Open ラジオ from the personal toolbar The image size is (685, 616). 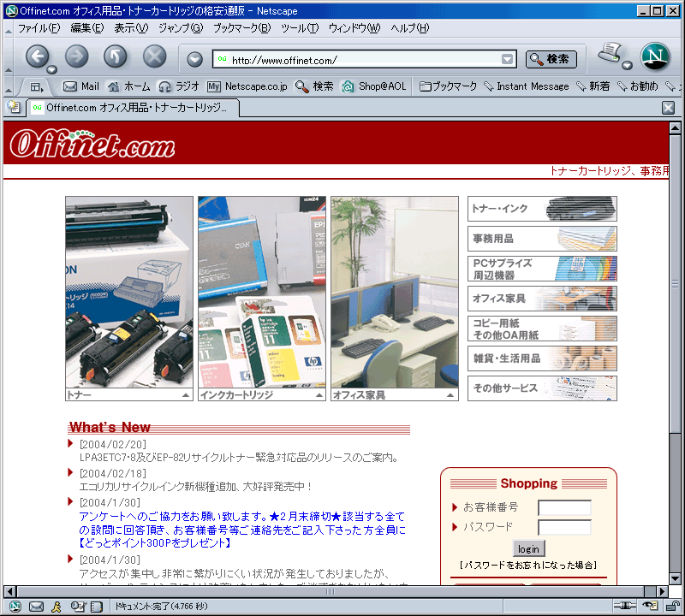[x=179, y=86]
